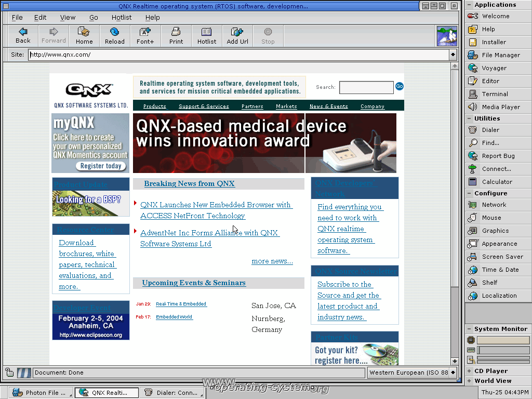The height and width of the screenshot is (399, 532).
Task: Follow the Support & Services link
Action: tap(204, 106)
